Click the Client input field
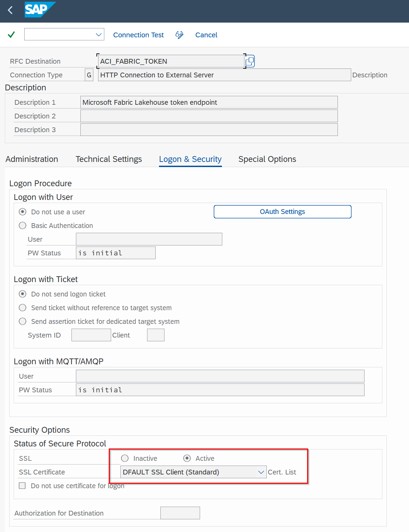The image size is (409, 532). 156,335
